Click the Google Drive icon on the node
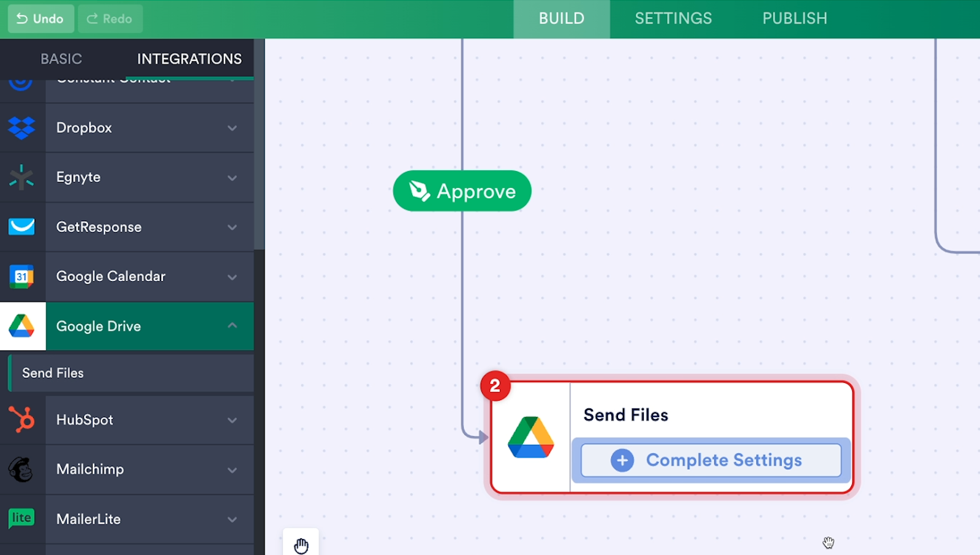 coord(531,437)
